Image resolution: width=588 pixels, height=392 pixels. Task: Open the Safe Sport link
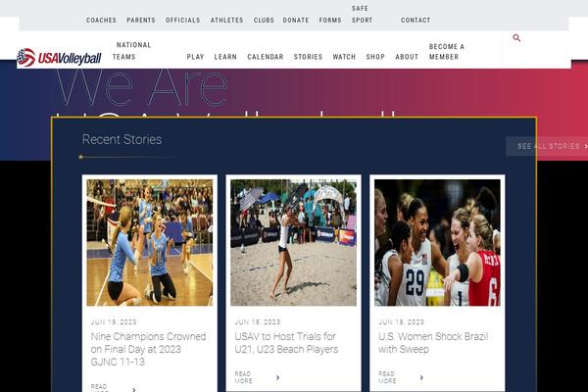(x=362, y=15)
